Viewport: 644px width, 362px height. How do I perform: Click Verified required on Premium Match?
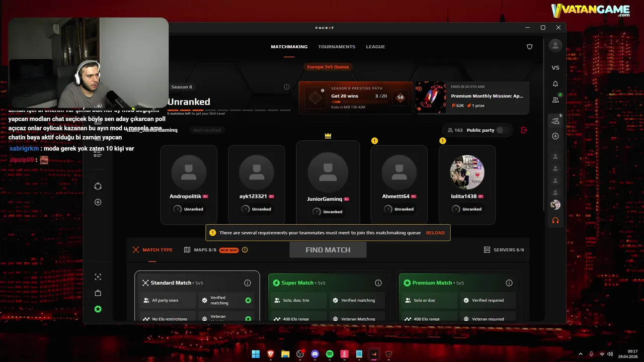click(x=488, y=300)
